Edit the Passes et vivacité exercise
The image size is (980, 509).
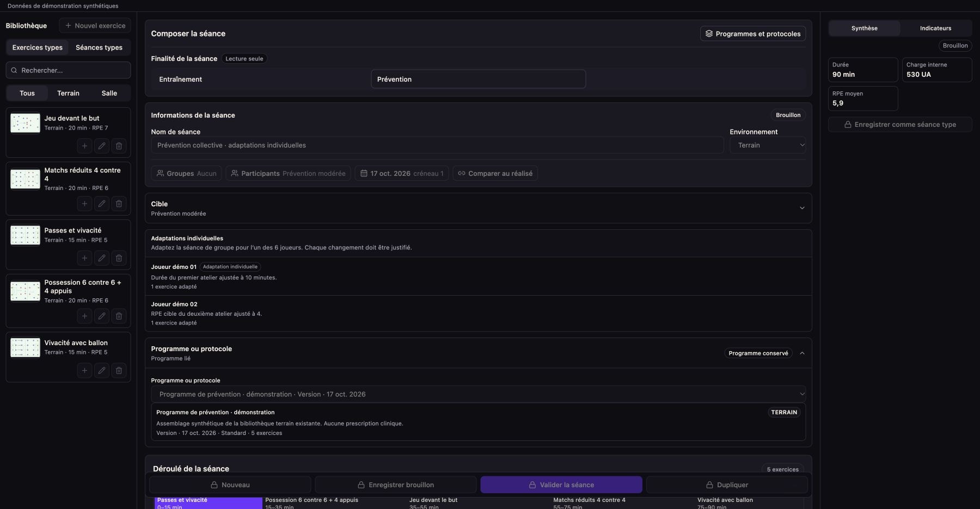[102, 258]
